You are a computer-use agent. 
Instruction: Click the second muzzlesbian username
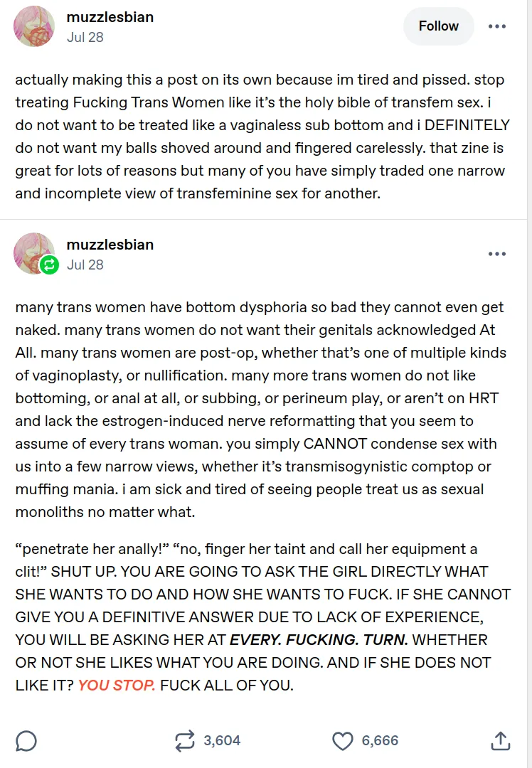point(110,245)
